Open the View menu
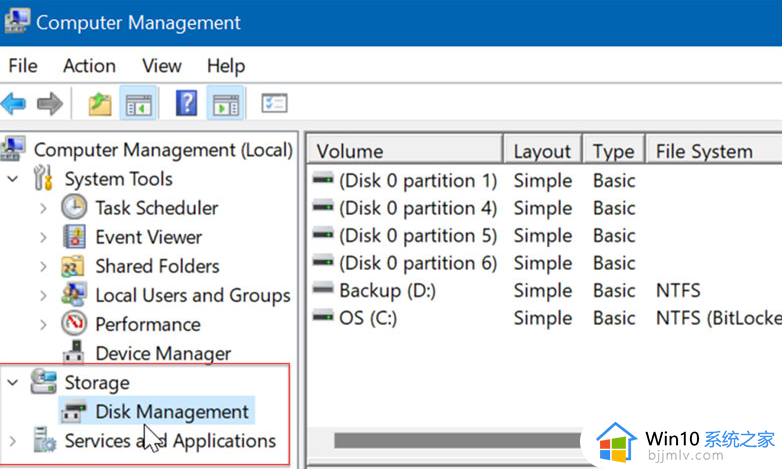Image resolution: width=782 pixels, height=469 pixels. pyautogui.click(x=162, y=66)
